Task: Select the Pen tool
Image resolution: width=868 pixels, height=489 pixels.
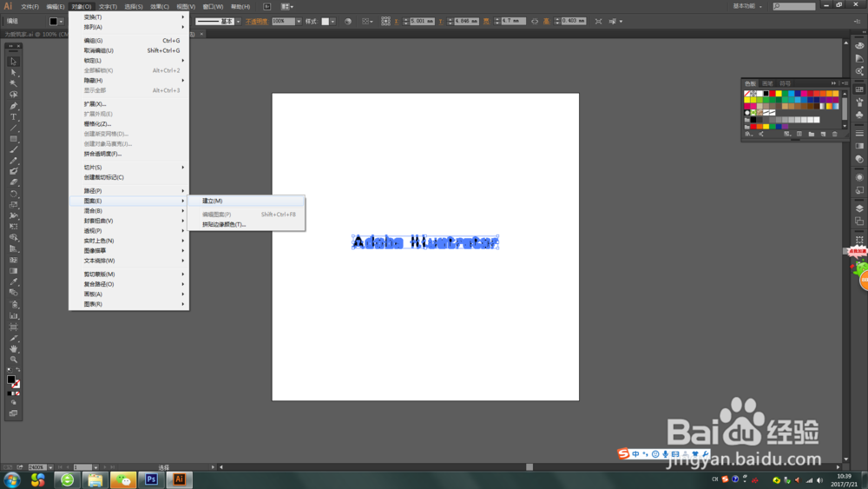Action: click(x=13, y=106)
